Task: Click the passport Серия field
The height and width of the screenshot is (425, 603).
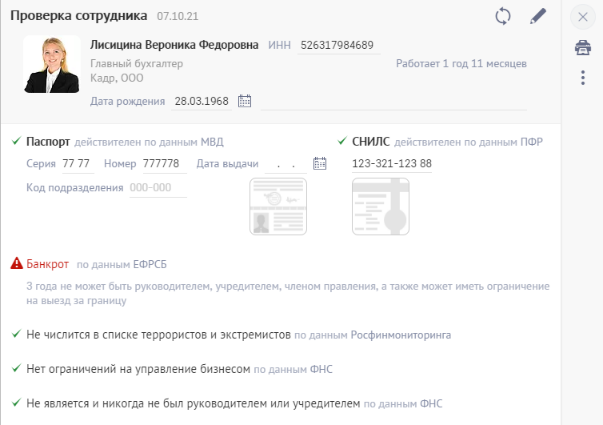Action: click(x=78, y=164)
